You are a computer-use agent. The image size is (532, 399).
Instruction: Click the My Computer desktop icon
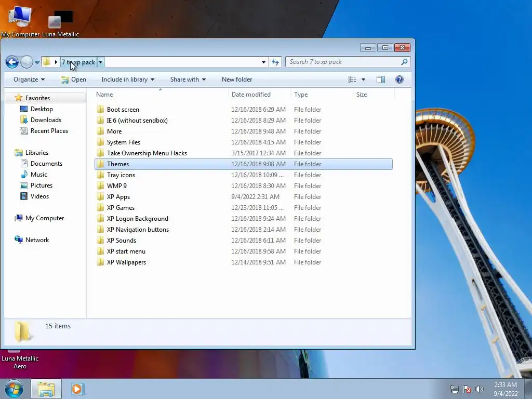tap(20, 21)
